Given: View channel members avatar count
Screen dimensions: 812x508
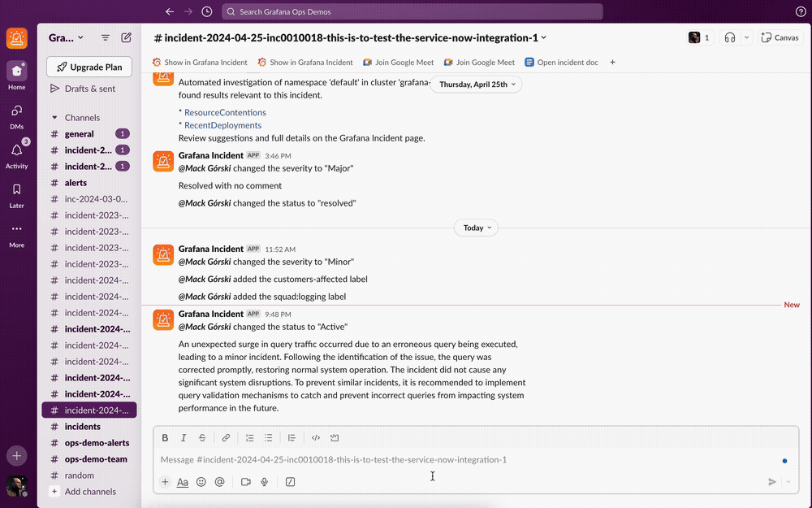Looking at the screenshot, I should 699,37.
